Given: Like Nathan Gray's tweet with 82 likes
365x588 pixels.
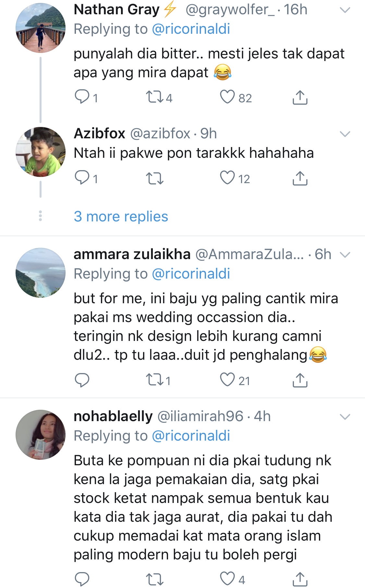Looking at the screenshot, I should [x=227, y=97].
